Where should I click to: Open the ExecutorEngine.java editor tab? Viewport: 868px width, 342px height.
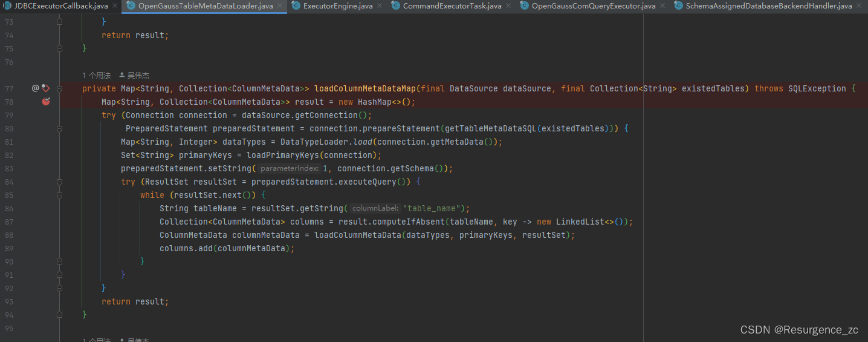pyautogui.click(x=338, y=6)
